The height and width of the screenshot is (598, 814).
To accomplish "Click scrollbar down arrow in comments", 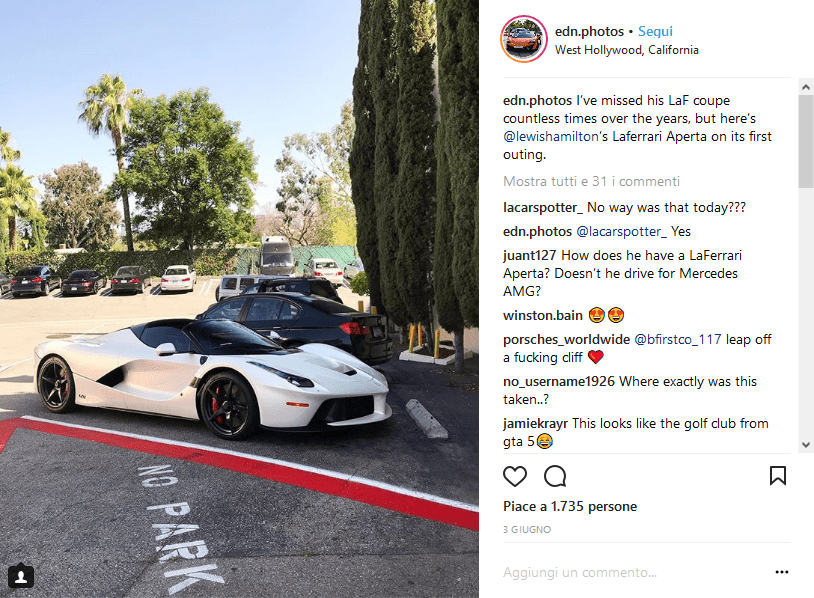I will pos(806,445).
